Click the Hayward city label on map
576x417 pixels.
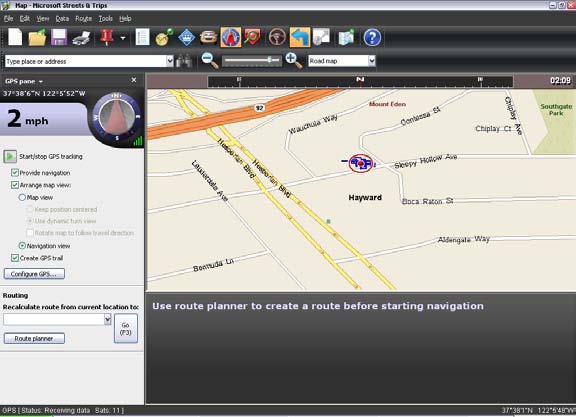[x=365, y=198]
